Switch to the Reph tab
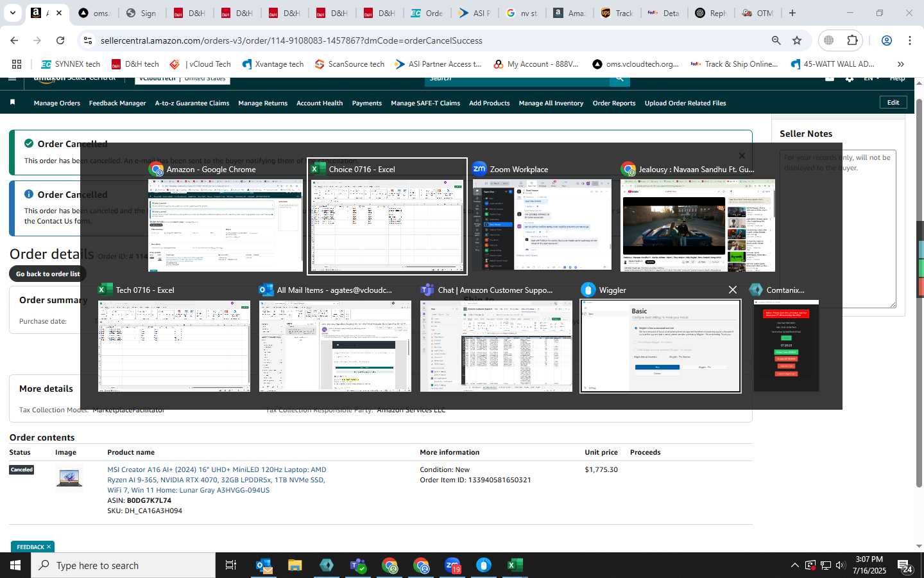 pyautogui.click(x=712, y=13)
